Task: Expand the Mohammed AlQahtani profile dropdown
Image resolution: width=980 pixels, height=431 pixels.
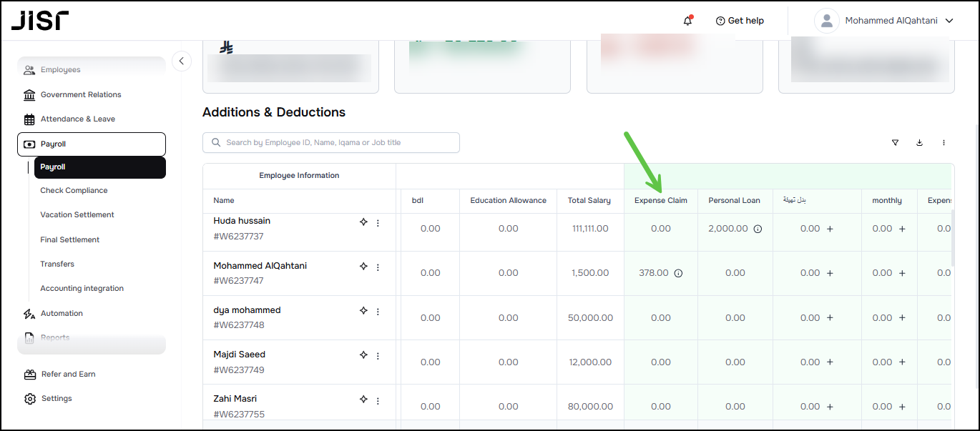Action: click(x=949, y=21)
